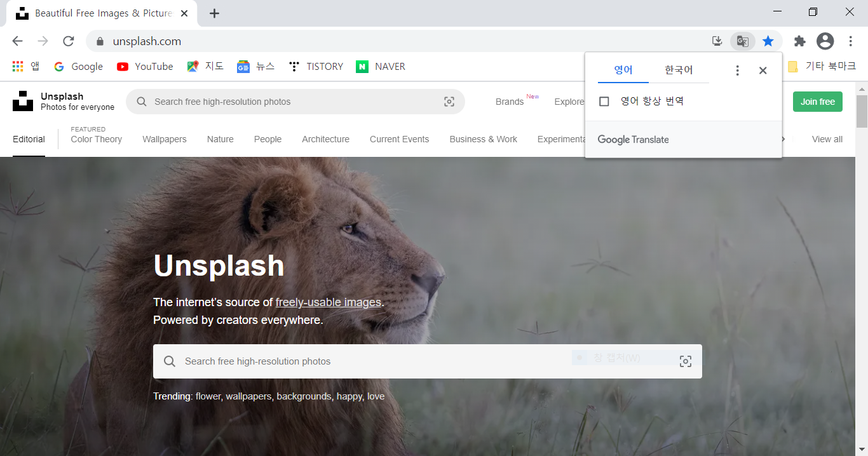The image size is (868, 456).
Task: Click trending term flower
Action: tap(208, 396)
